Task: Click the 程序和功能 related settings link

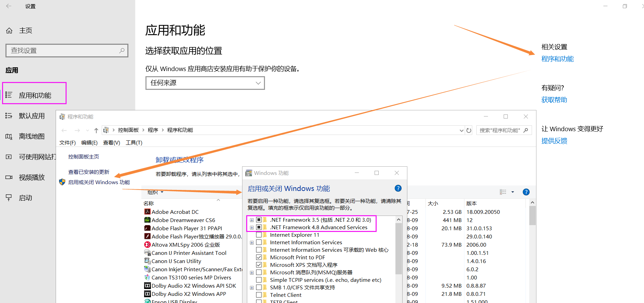Action: click(557, 59)
